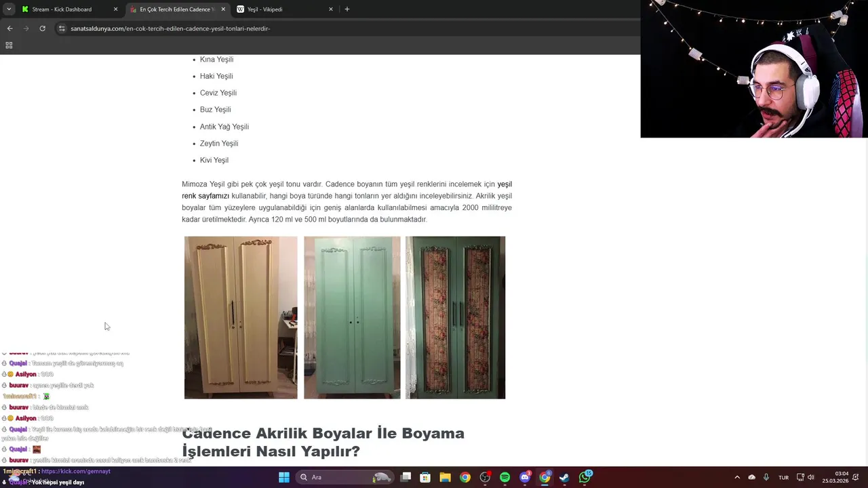Switch to the Yeşil - Vikipedi tab
The width and height of the screenshot is (868, 488).
[x=285, y=9]
